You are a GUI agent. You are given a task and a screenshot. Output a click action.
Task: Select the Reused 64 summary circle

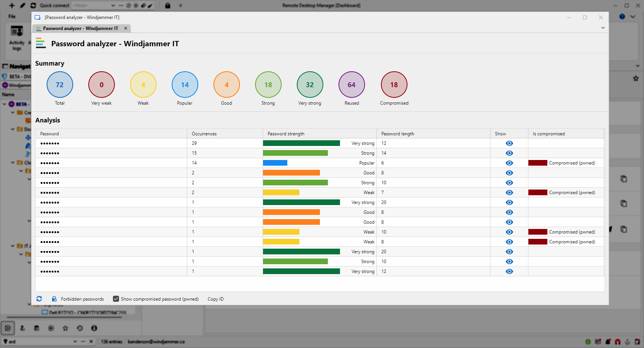click(x=351, y=85)
